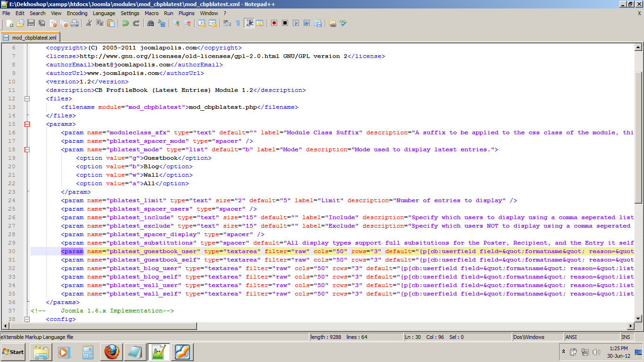The image size is (644, 362).
Task: Collapse the param fold on line 18
Action: (27, 149)
